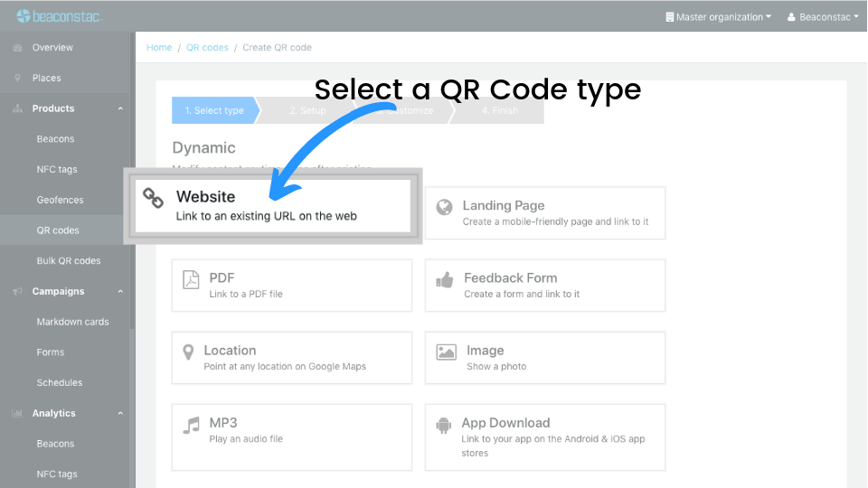Select NFC tags under Products
This screenshot has width=868, height=488.
(57, 169)
